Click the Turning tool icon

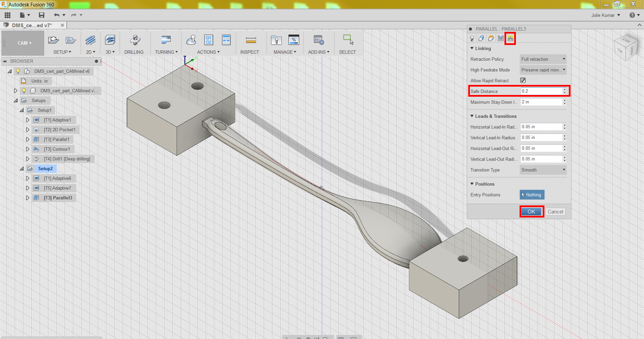(166, 40)
